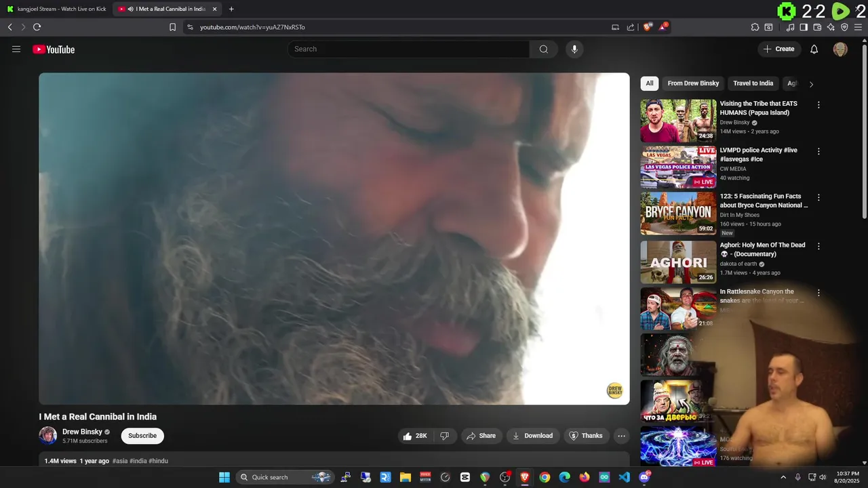Go back in browser history

coord(10,27)
